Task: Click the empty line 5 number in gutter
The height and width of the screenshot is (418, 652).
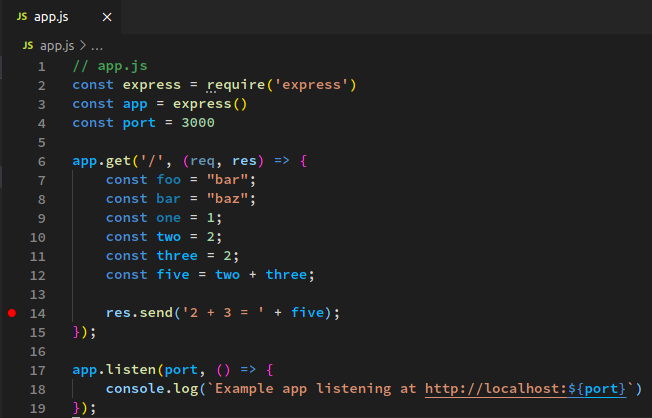Action: 42,143
